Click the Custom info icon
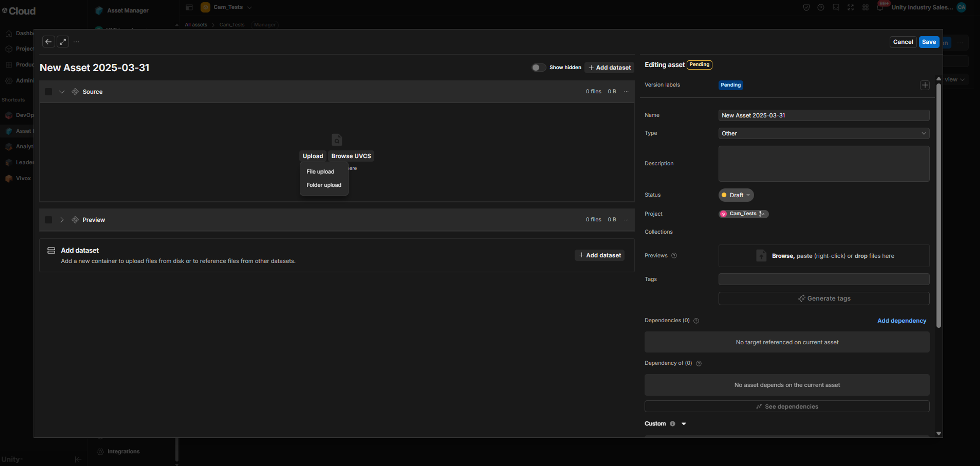Screen dimensions: 980x466 (x=672, y=423)
